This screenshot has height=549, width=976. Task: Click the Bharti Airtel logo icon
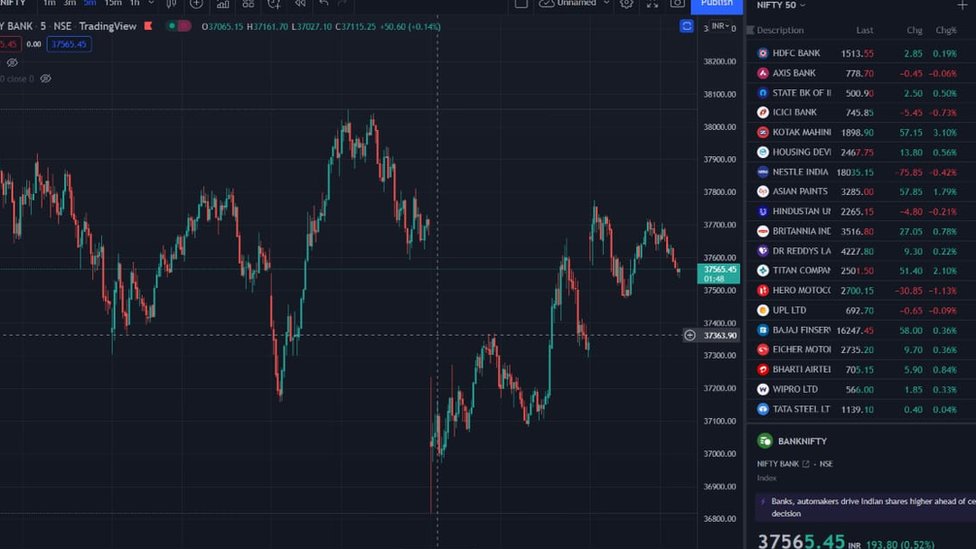click(762, 370)
